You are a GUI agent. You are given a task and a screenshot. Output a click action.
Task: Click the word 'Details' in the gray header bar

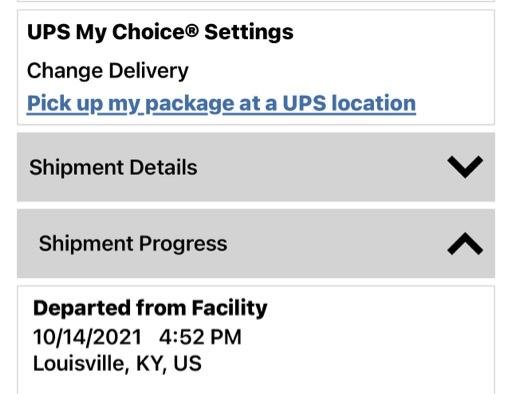tap(163, 167)
